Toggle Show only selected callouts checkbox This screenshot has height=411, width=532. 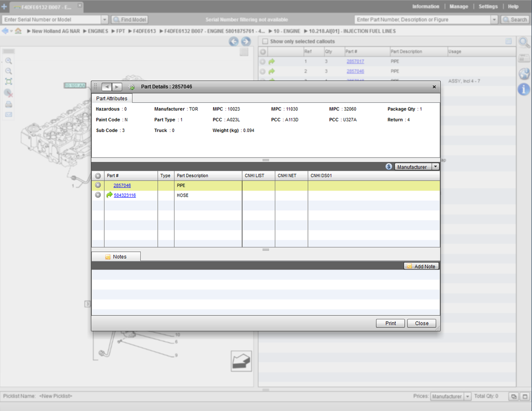pos(265,42)
